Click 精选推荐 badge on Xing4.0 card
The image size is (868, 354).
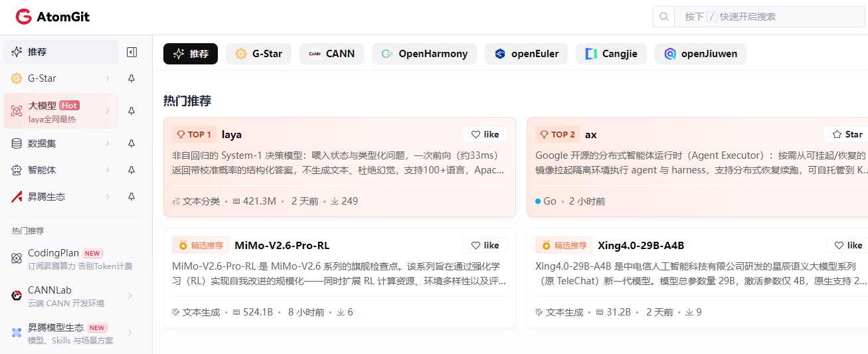point(564,245)
